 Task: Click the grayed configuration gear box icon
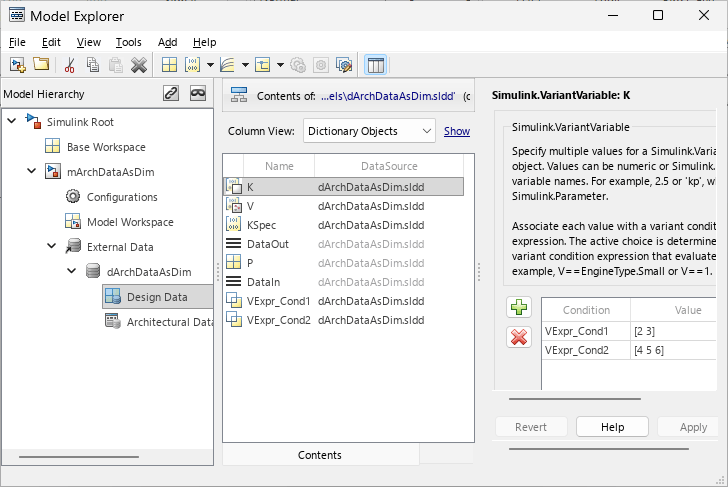pos(321,65)
